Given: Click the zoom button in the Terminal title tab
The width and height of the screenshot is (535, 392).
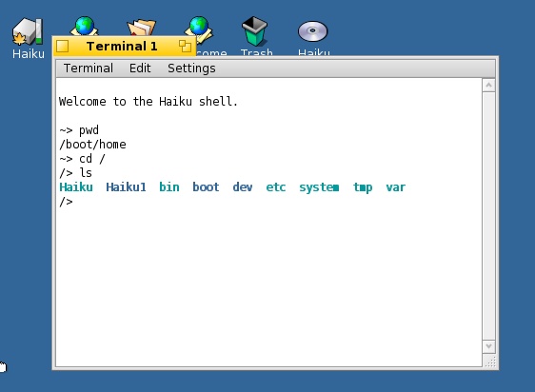Looking at the screenshot, I should pyautogui.click(x=185, y=46).
